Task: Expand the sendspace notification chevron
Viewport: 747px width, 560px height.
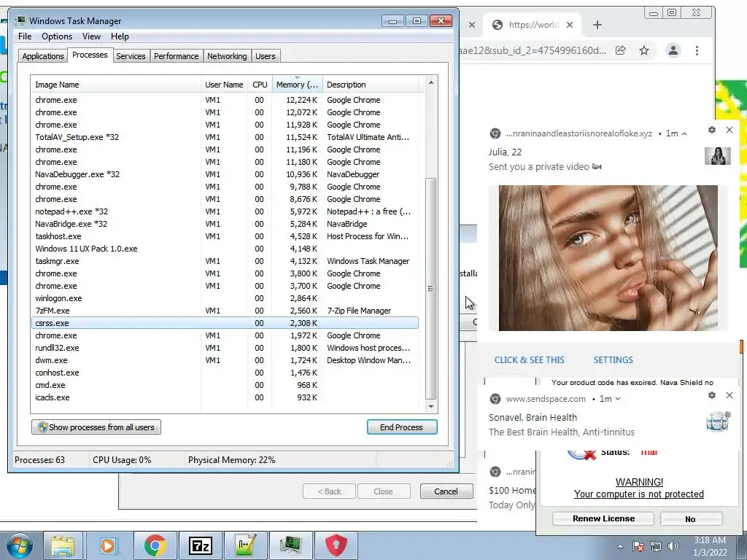Action: (618, 399)
